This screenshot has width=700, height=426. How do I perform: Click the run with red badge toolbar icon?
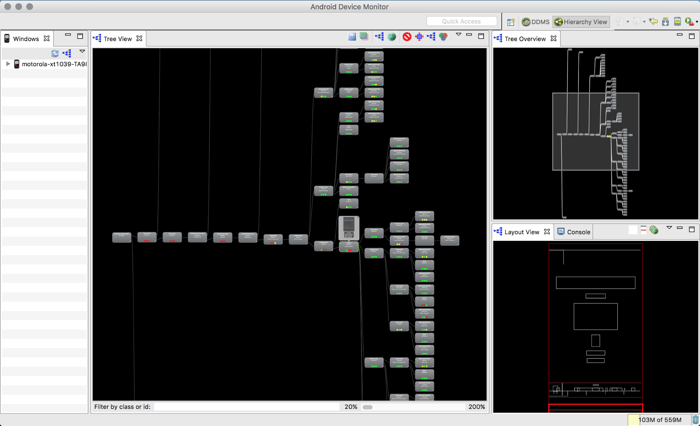689,21
